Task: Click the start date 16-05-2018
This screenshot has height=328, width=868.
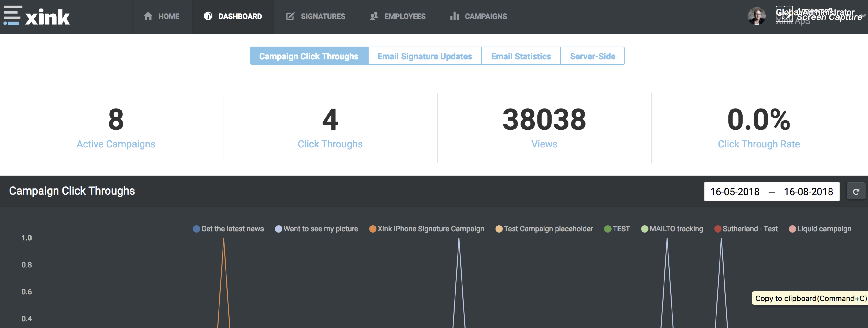Action: 735,192
